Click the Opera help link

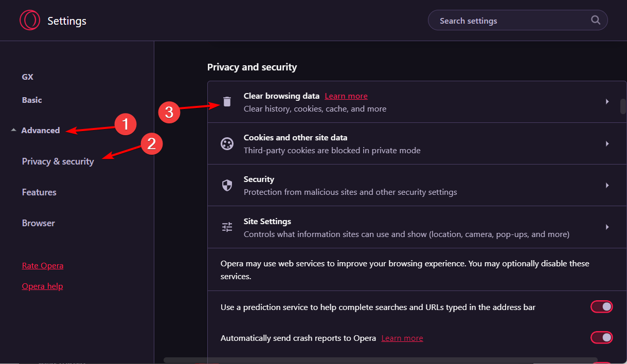tap(42, 286)
